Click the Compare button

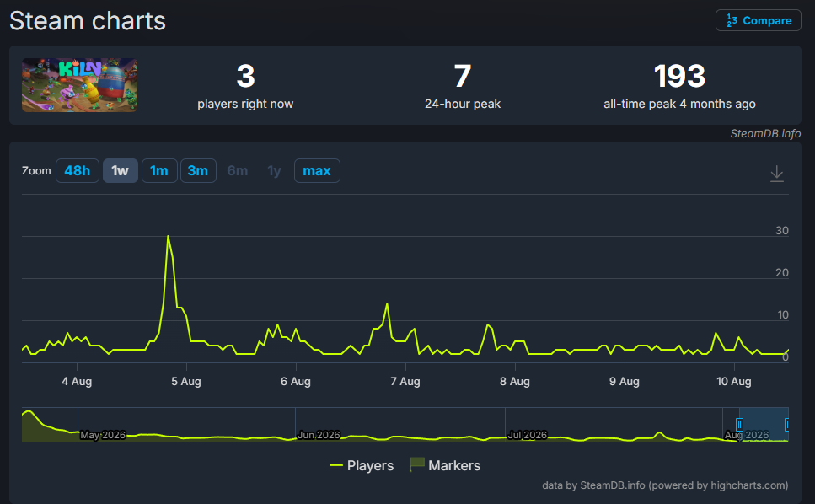point(758,20)
